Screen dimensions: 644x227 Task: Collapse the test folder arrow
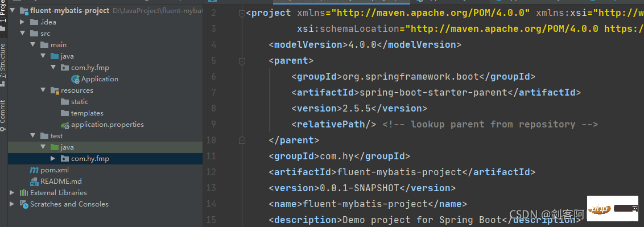33,136
